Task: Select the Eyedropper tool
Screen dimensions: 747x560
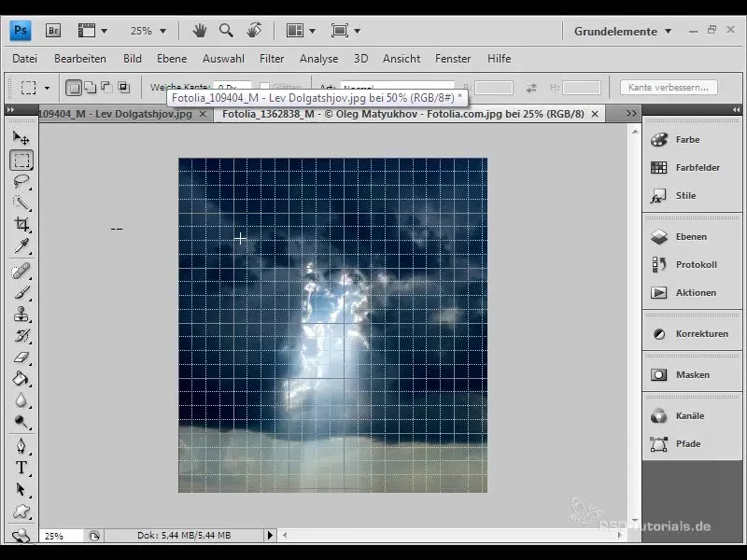Action: pyautogui.click(x=21, y=245)
